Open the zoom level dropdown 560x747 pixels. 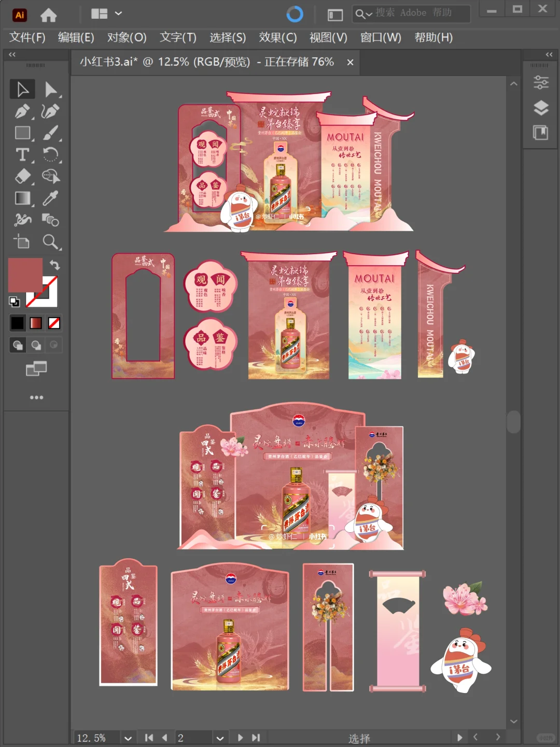(128, 738)
